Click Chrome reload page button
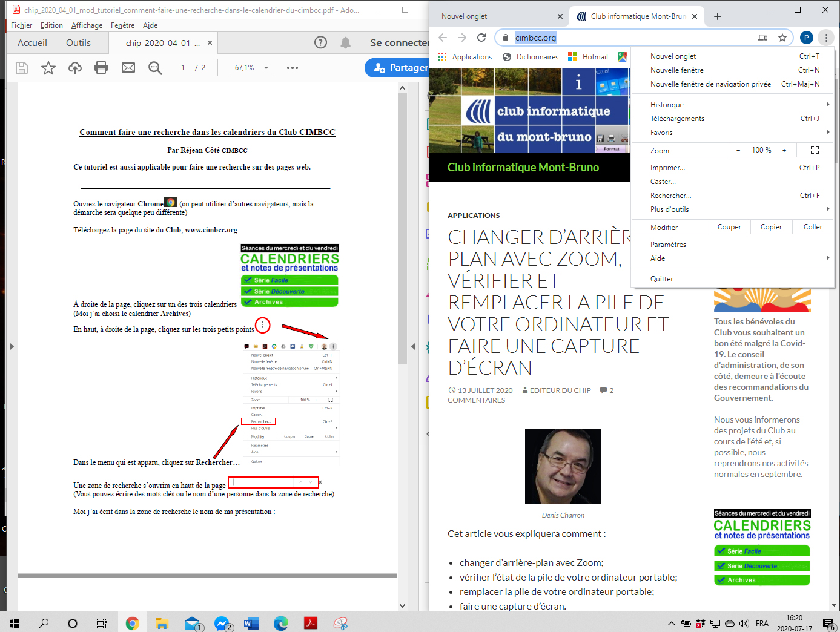Image resolution: width=840 pixels, height=632 pixels. click(481, 38)
